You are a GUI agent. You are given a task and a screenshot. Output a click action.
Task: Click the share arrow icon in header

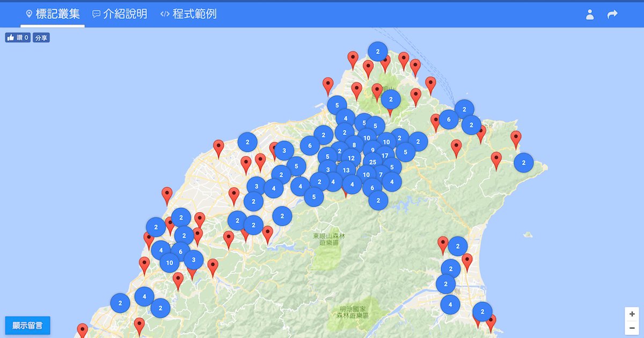pyautogui.click(x=612, y=14)
